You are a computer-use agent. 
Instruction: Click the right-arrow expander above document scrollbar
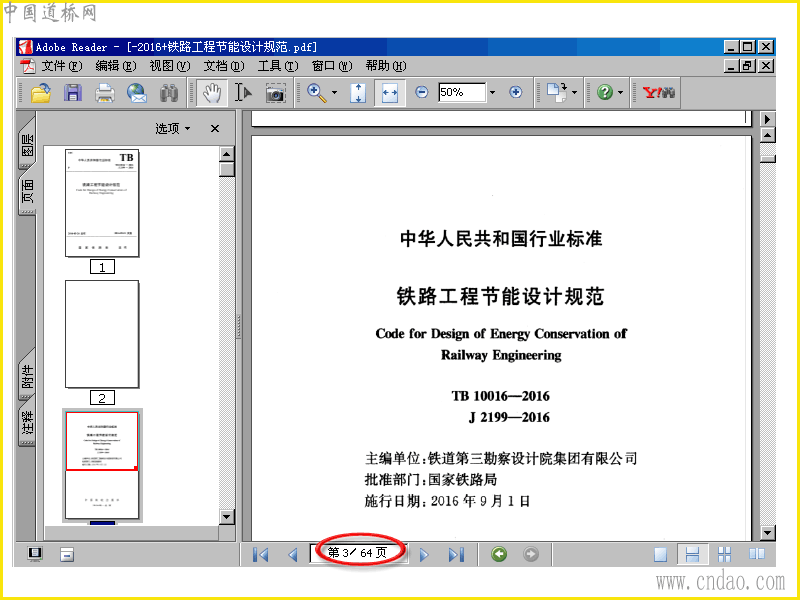click(767, 119)
